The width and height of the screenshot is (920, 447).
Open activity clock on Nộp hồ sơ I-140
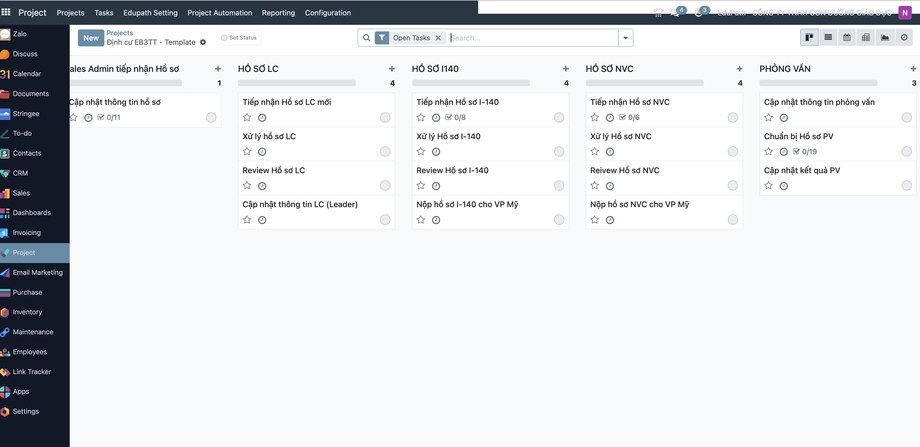[x=436, y=220]
